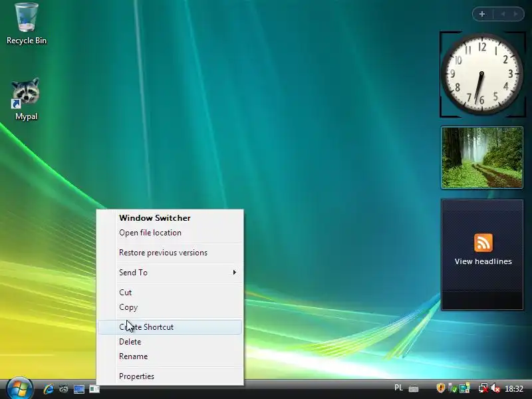Screen dimensions: 532x399
Task: Click the analog clock gadget
Action: (x=481, y=74)
